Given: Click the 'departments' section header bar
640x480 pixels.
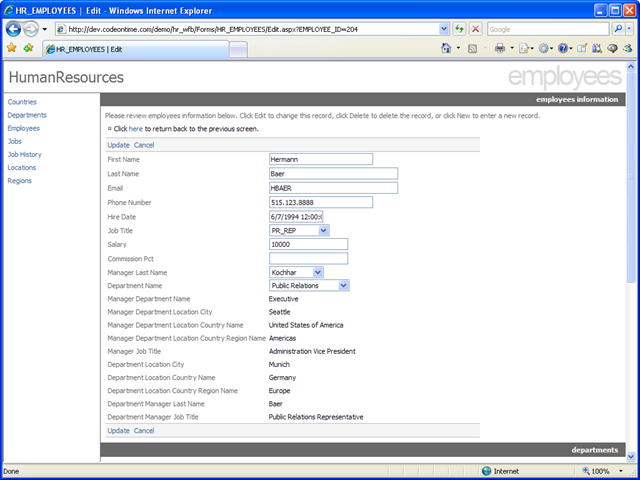Looking at the screenshot, I should tap(363, 450).
